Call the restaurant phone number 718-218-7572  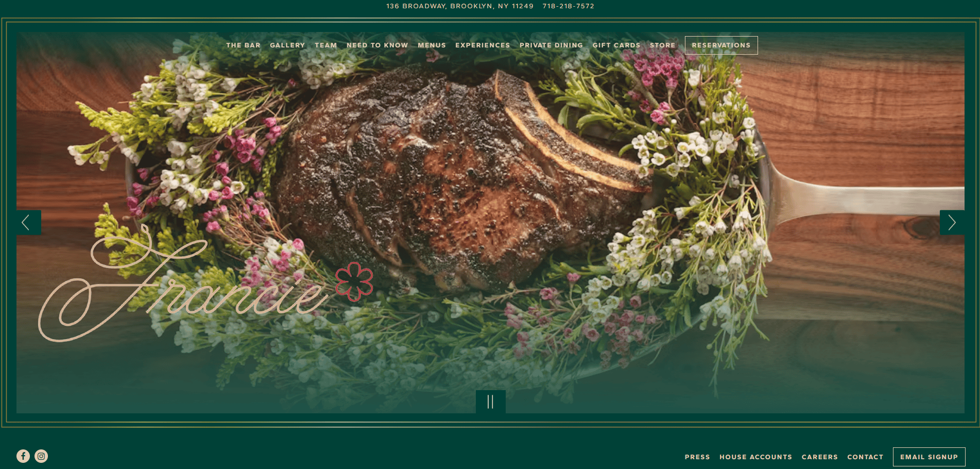pyautogui.click(x=568, y=6)
